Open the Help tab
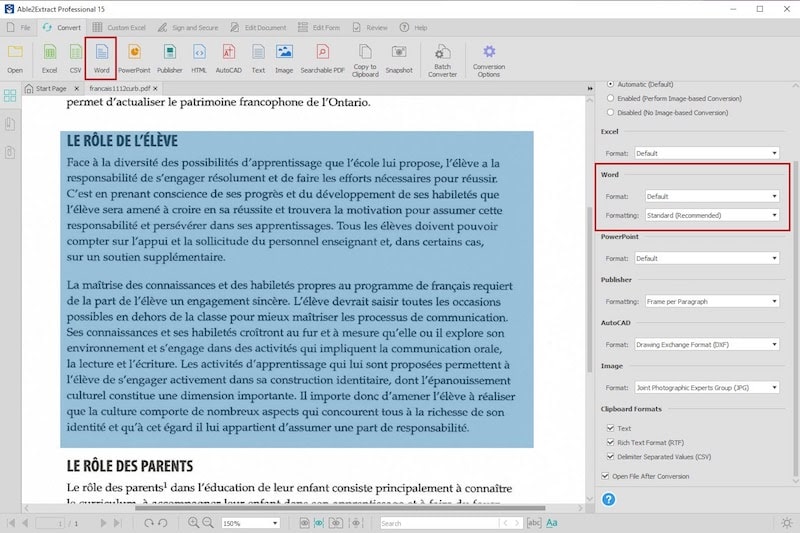Screen dimensions: 800x533 coord(414,28)
